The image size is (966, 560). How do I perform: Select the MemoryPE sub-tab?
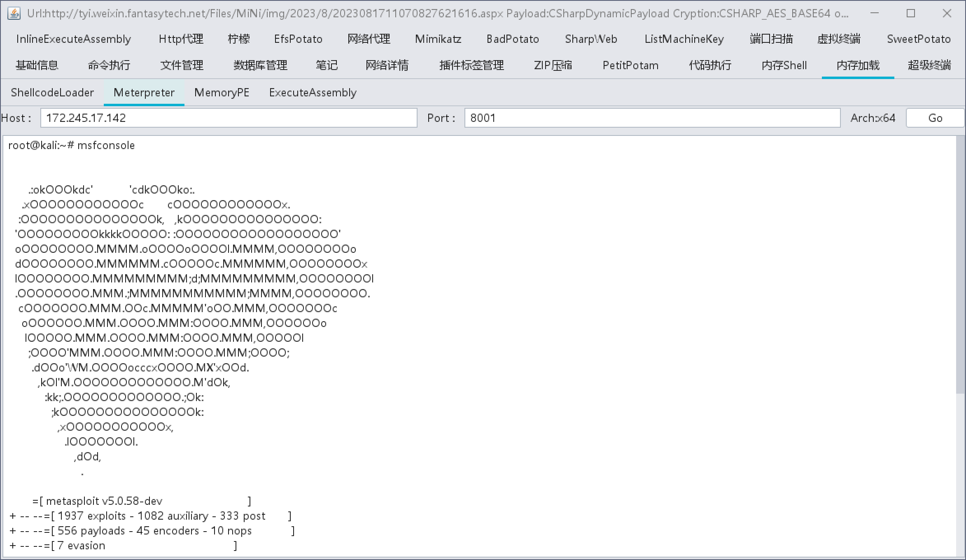[222, 93]
